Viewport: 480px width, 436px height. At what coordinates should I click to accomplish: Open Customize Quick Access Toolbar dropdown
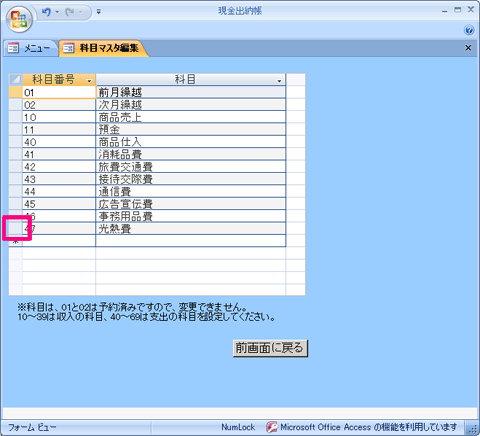[x=98, y=12]
